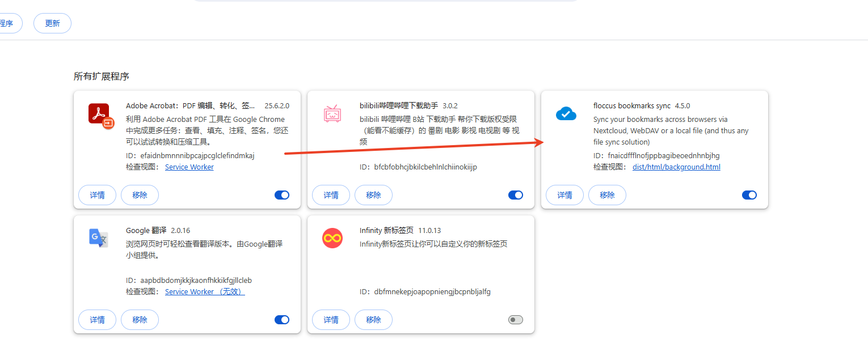This screenshot has width=868, height=360.
Task: Disable the Adobe Acrobat extension toggle
Action: [x=282, y=194]
